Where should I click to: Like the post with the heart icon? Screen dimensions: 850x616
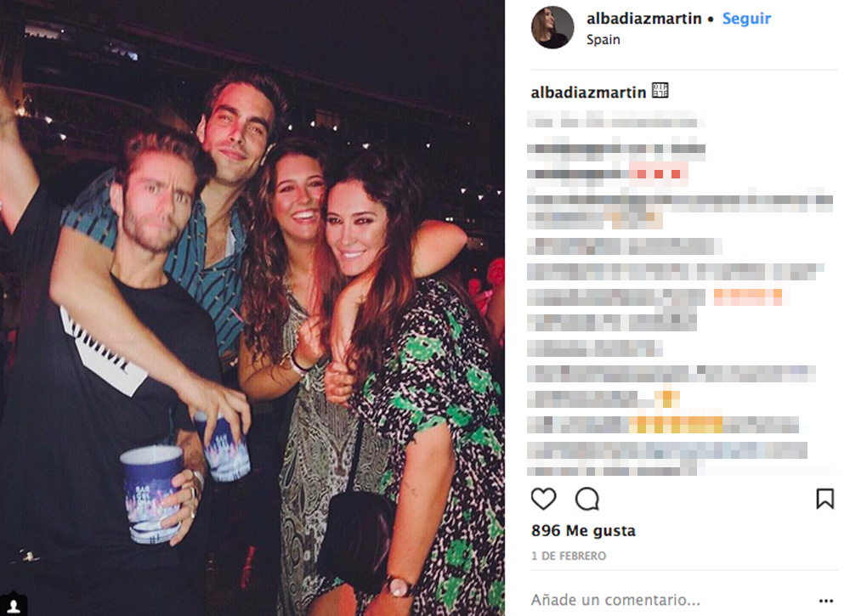543,499
